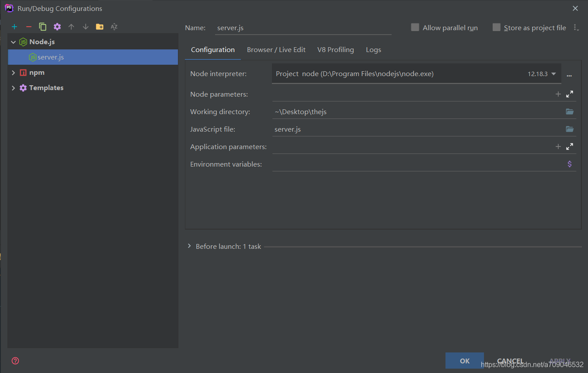Open help for Run/Debug Configurations
588x373 pixels.
(15, 361)
